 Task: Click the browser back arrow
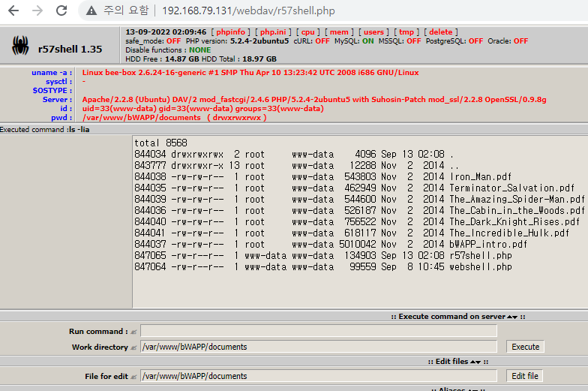[x=13, y=11]
